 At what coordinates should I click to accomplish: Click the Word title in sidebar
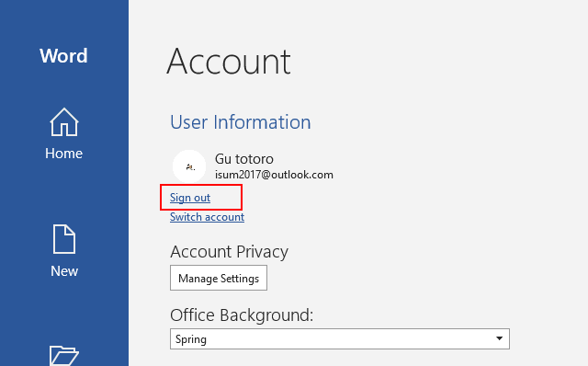point(63,56)
